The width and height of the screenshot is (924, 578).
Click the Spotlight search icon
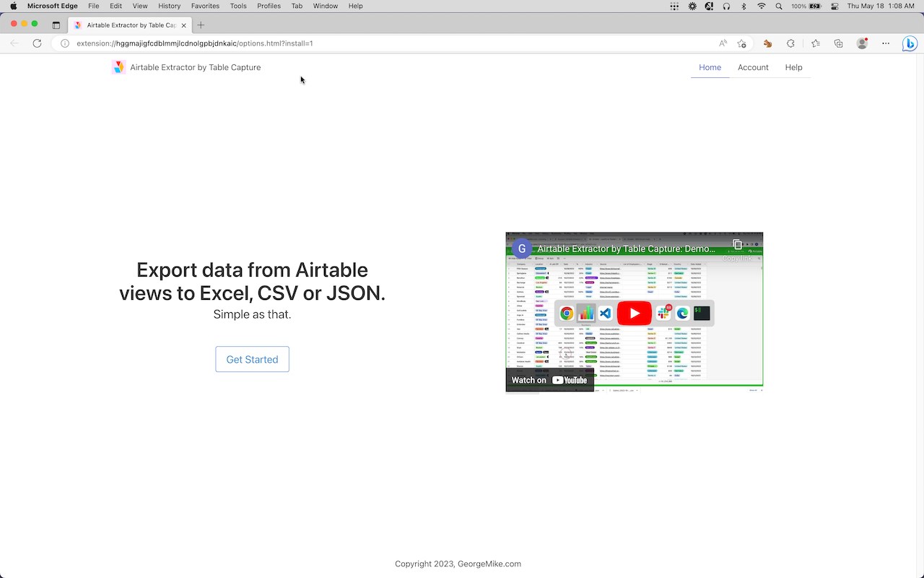click(779, 6)
